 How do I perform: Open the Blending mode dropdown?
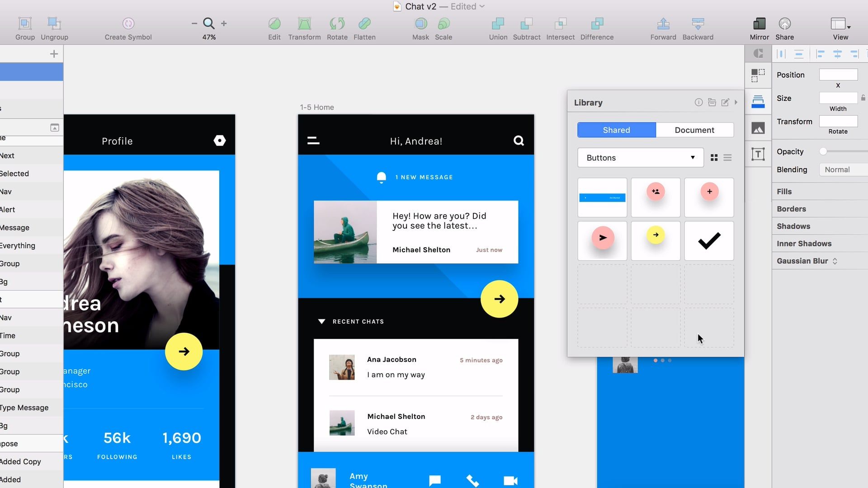pos(844,170)
